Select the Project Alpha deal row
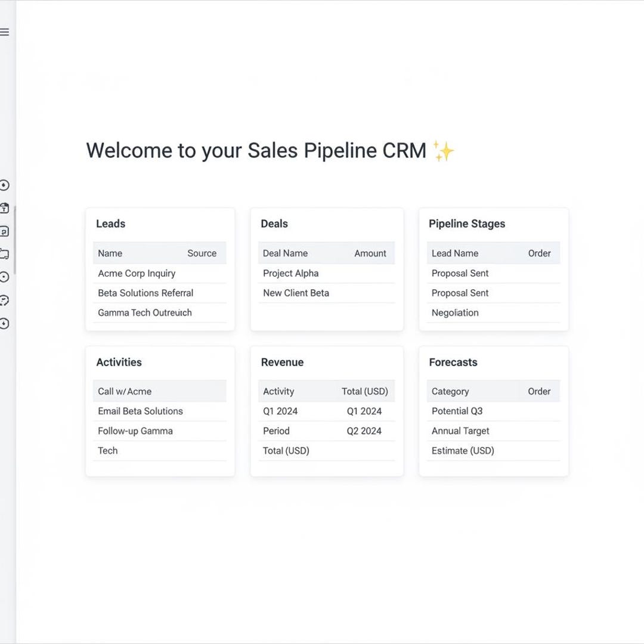This screenshot has height=644, width=644. 327,274
